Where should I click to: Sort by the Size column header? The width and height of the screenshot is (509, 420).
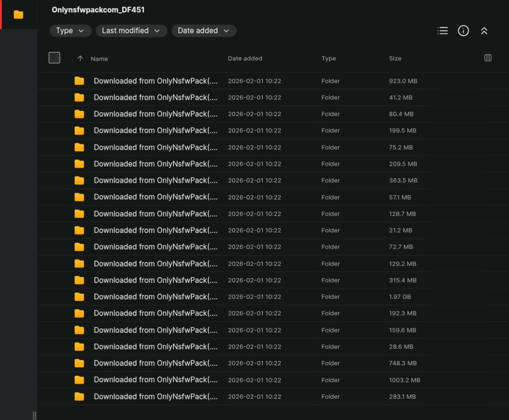pos(395,58)
